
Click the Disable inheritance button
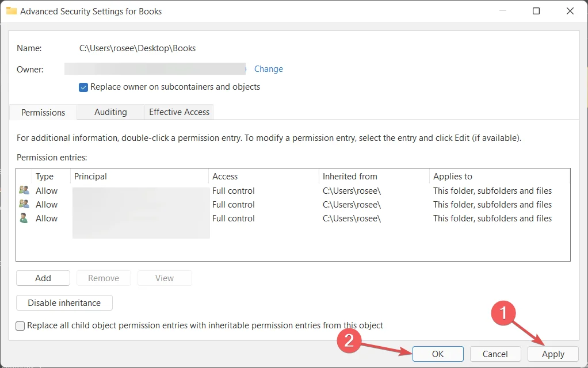tap(64, 303)
